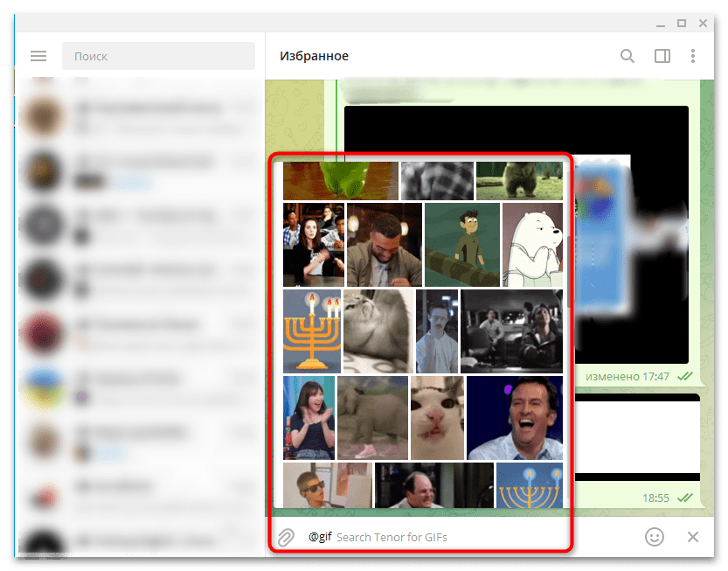The height and width of the screenshot is (571, 728).
Task: Choose the gray cat lying GIF
Action: pos(378,331)
